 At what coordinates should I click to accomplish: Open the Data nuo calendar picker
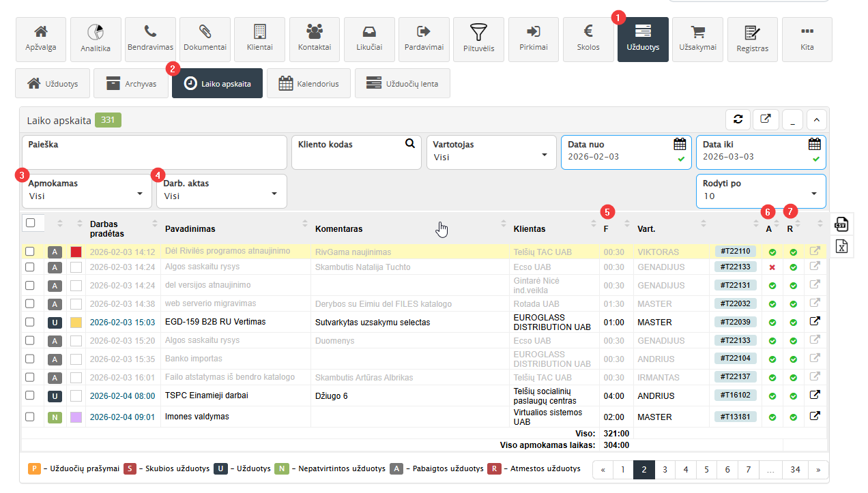[x=680, y=144]
